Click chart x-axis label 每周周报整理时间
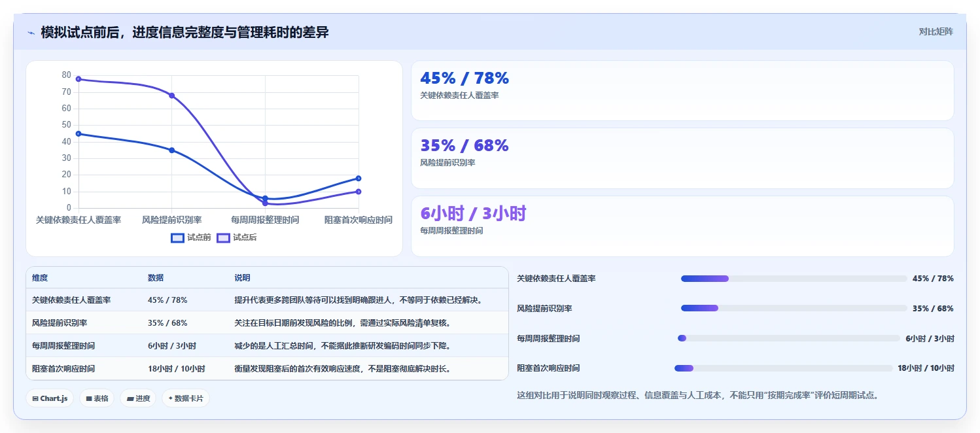The height and width of the screenshot is (433, 980). pos(265,220)
